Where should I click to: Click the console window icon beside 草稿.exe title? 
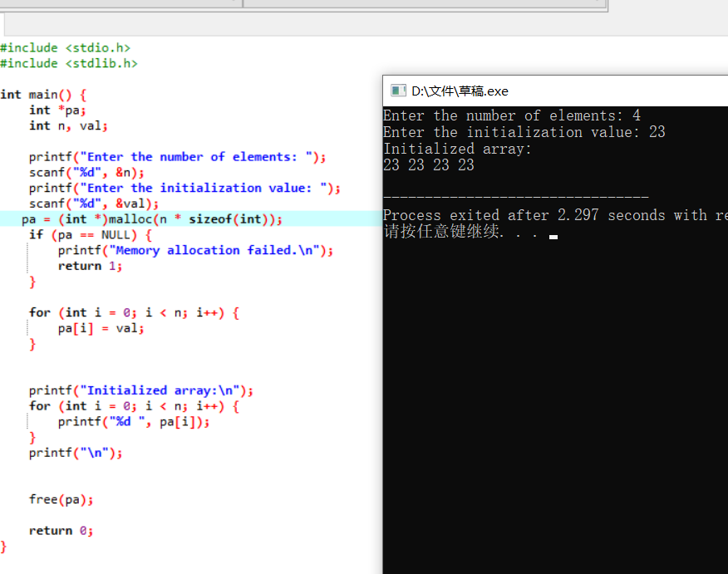click(398, 91)
